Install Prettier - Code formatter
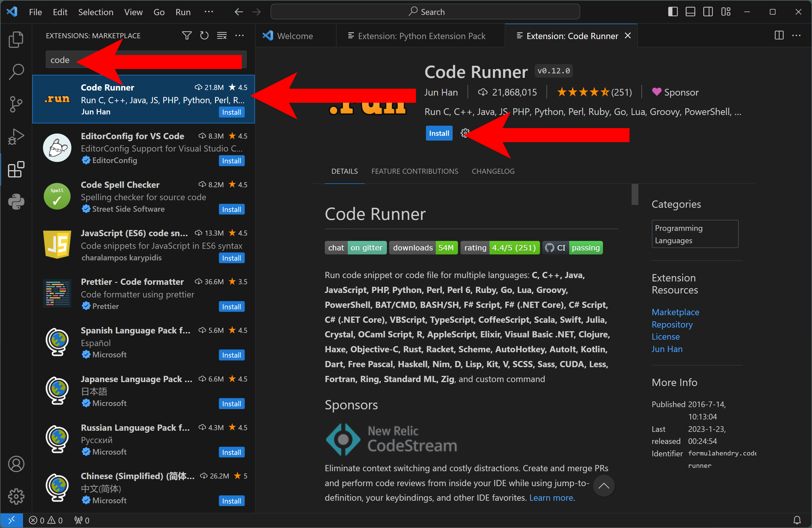This screenshot has width=812, height=528. (x=232, y=306)
